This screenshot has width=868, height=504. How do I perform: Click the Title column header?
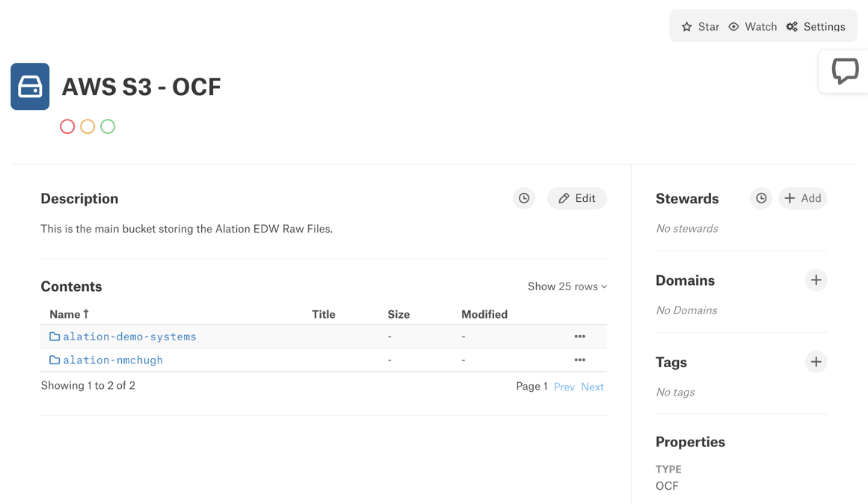[x=323, y=315]
